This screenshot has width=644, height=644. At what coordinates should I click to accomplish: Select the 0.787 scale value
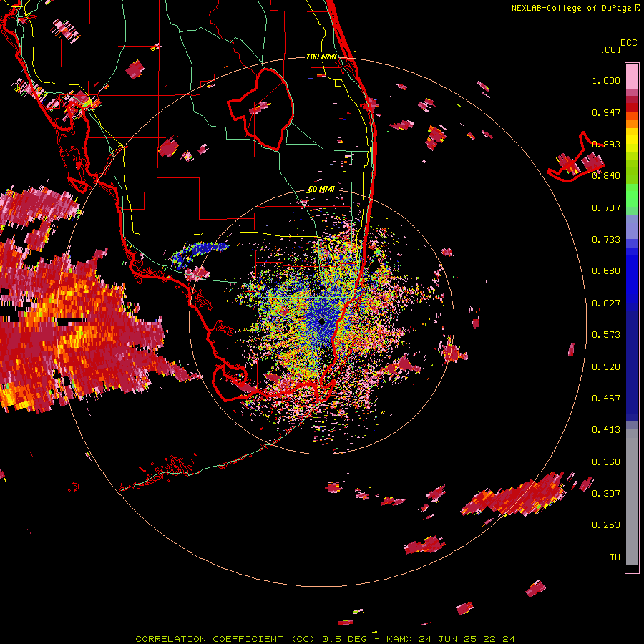tap(606, 208)
